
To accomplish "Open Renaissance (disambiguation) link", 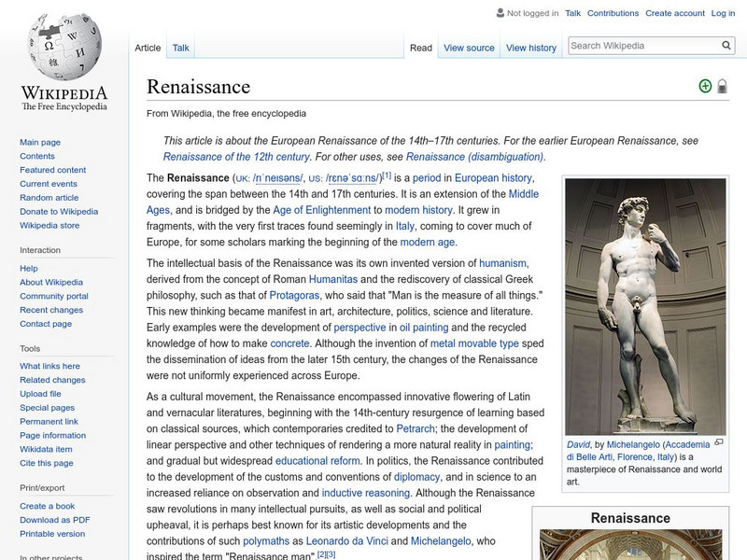I will 474,157.
